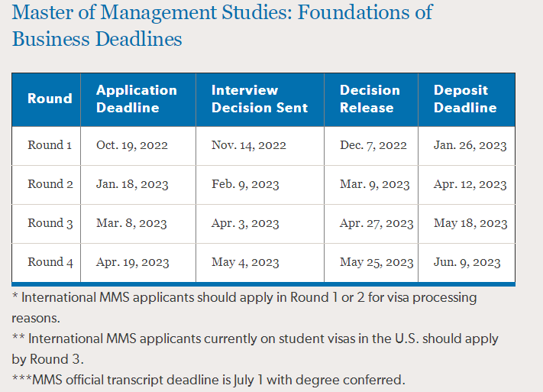Select the Feb. 9, 2023 interview date
Screen dimensions: 543x392
click(x=245, y=184)
